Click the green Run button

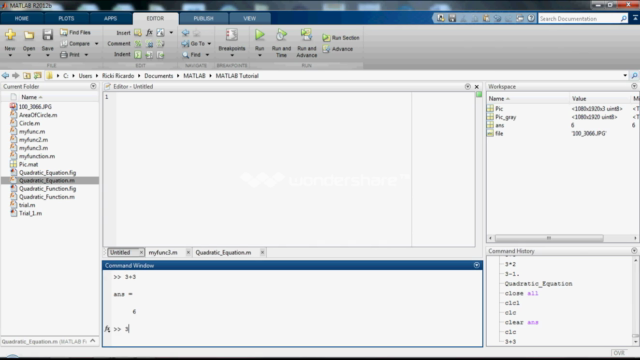(260, 35)
